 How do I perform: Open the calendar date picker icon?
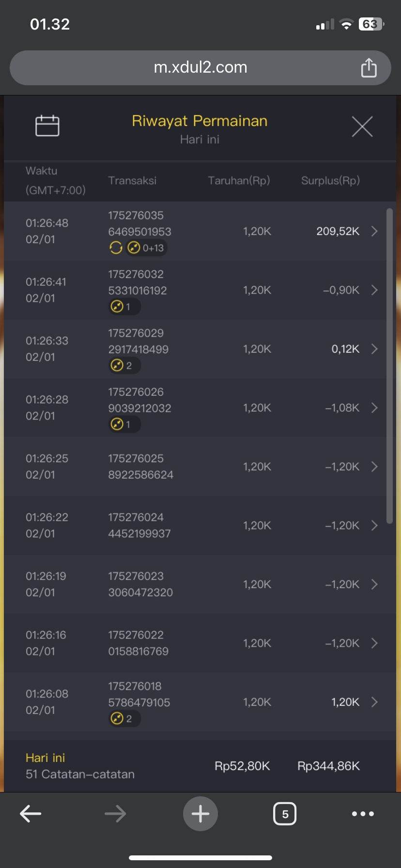point(47,126)
